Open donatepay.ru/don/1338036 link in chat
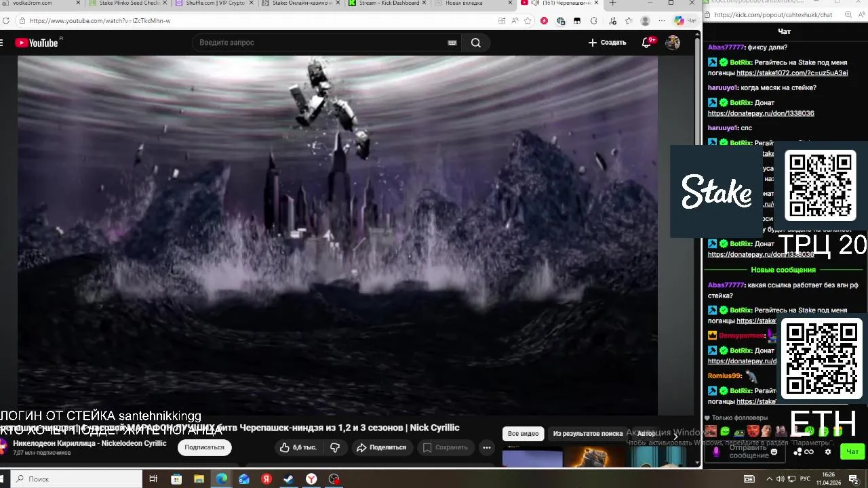 761,114
